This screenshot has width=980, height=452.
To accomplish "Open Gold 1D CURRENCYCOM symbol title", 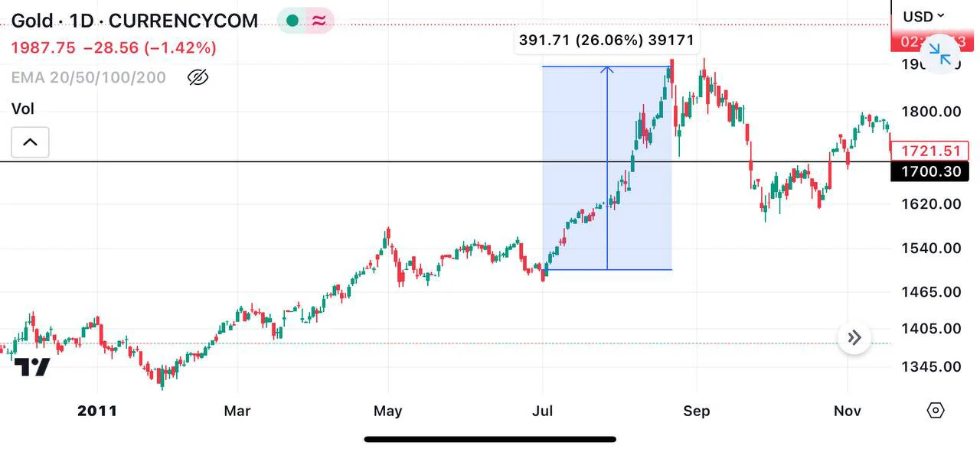I will (x=135, y=21).
